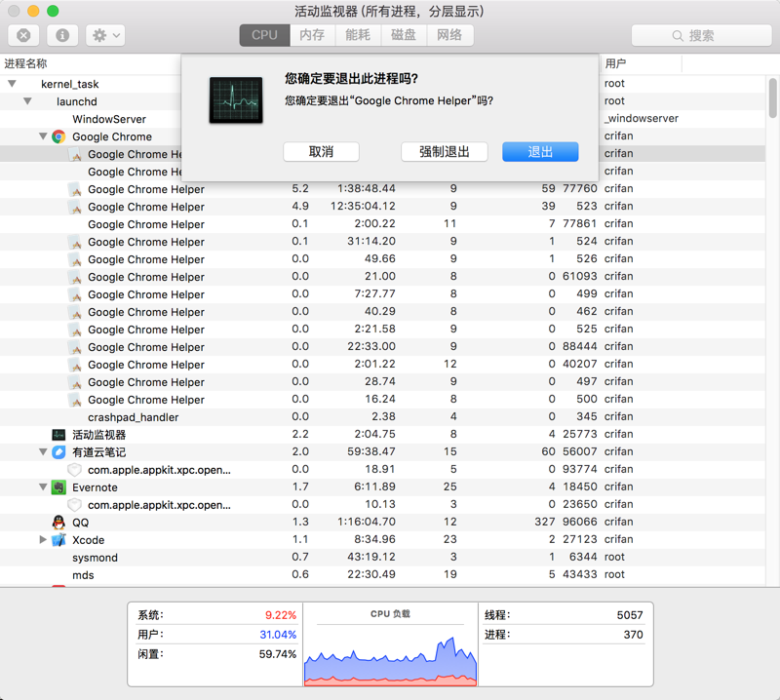Screen dimensions: 780x700
Task: Open process info inspector icon
Action: [x=62, y=35]
